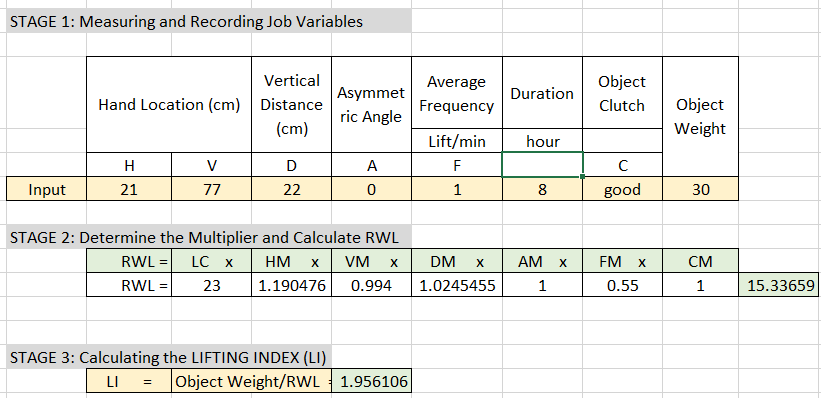821x398 pixels.
Task: Select input value 22 for D
Action: click(x=291, y=189)
